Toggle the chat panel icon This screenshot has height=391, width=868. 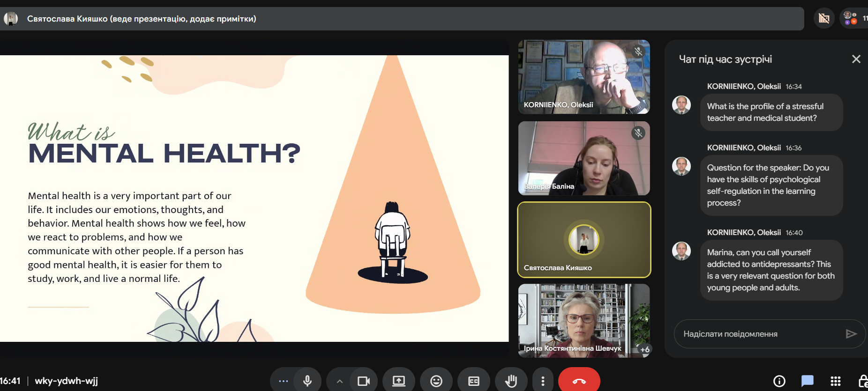[x=807, y=381]
